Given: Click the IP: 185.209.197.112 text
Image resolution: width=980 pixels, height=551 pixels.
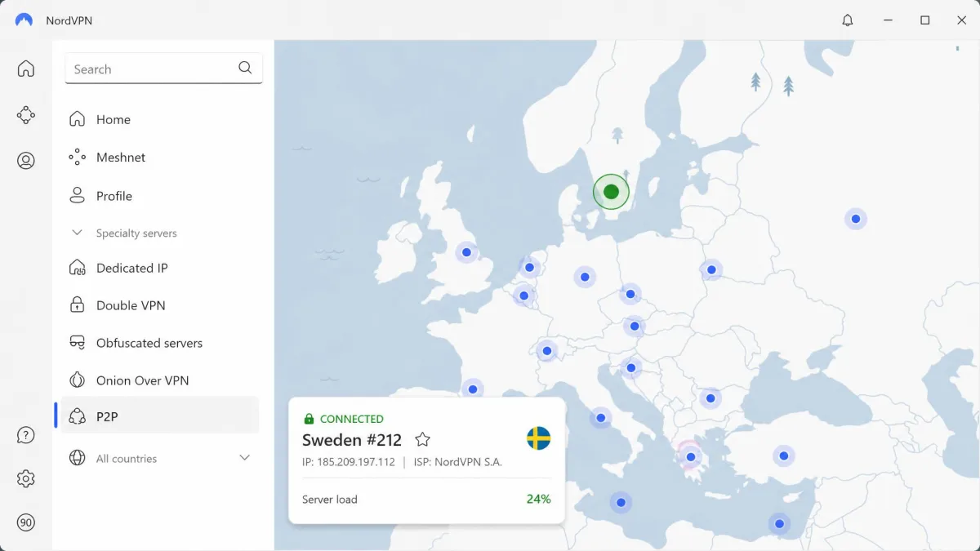Looking at the screenshot, I should (x=349, y=462).
